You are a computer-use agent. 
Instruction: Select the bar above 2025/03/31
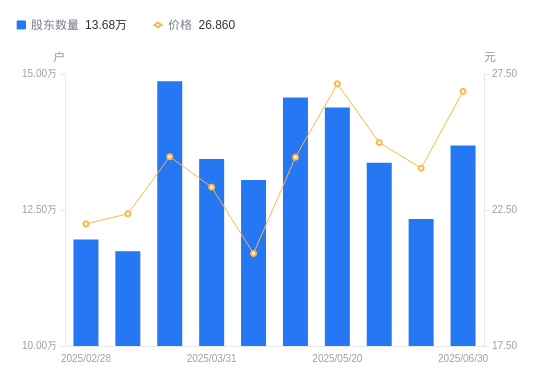click(x=212, y=253)
